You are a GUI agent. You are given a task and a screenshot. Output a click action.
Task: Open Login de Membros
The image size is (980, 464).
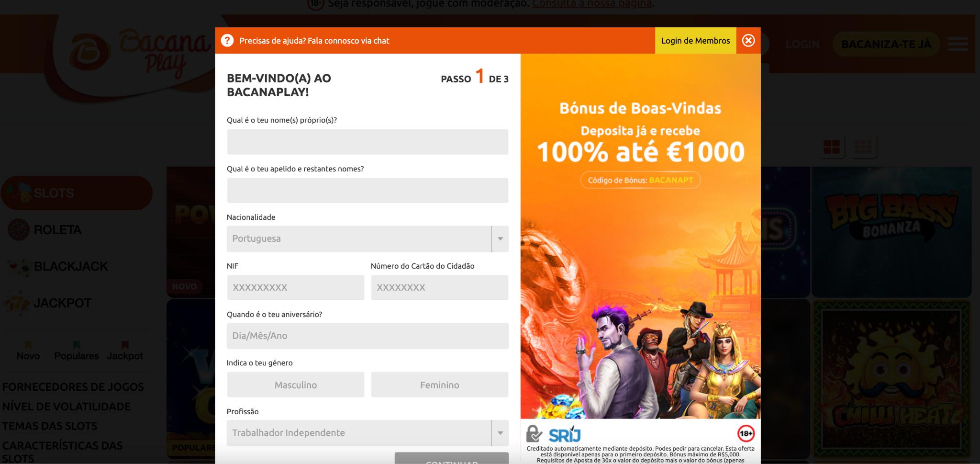click(x=695, y=41)
